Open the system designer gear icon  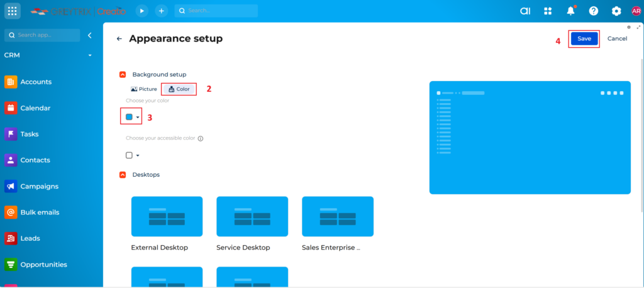[616, 11]
